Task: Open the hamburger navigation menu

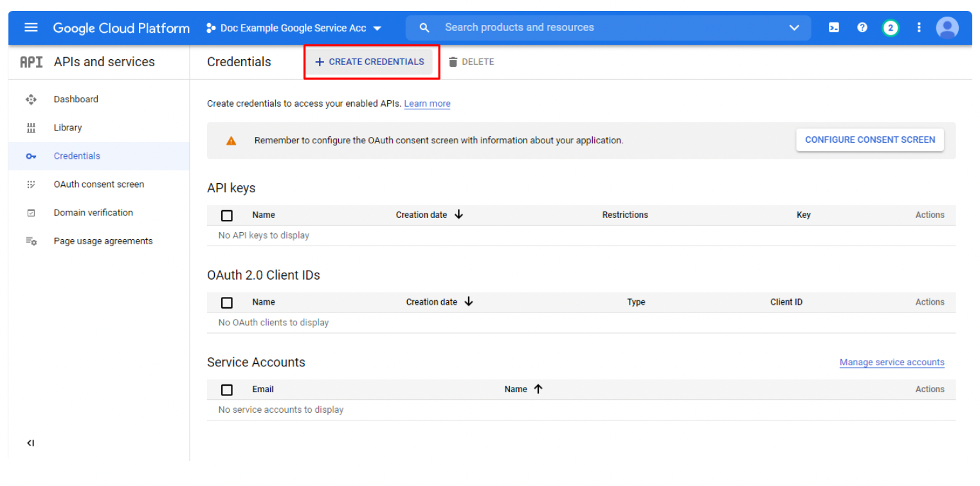Action: pos(31,28)
